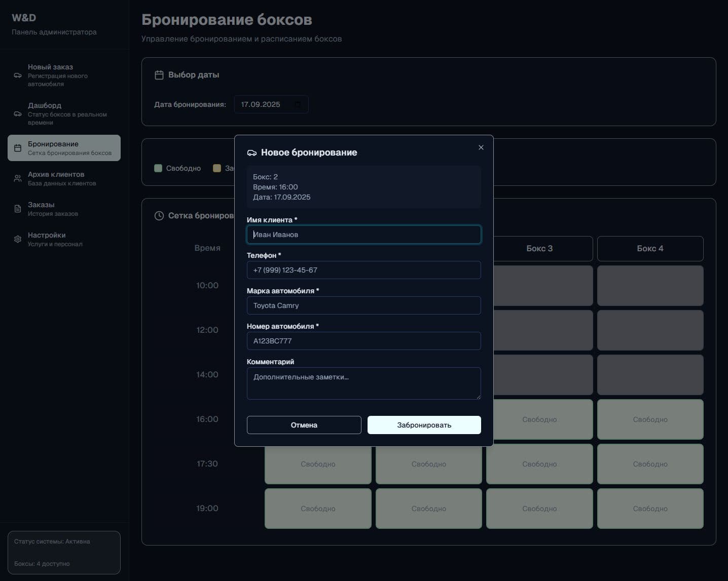The height and width of the screenshot is (581, 728).
Task: Close the Новое бронирование dialog
Action: (x=481, y=147)
